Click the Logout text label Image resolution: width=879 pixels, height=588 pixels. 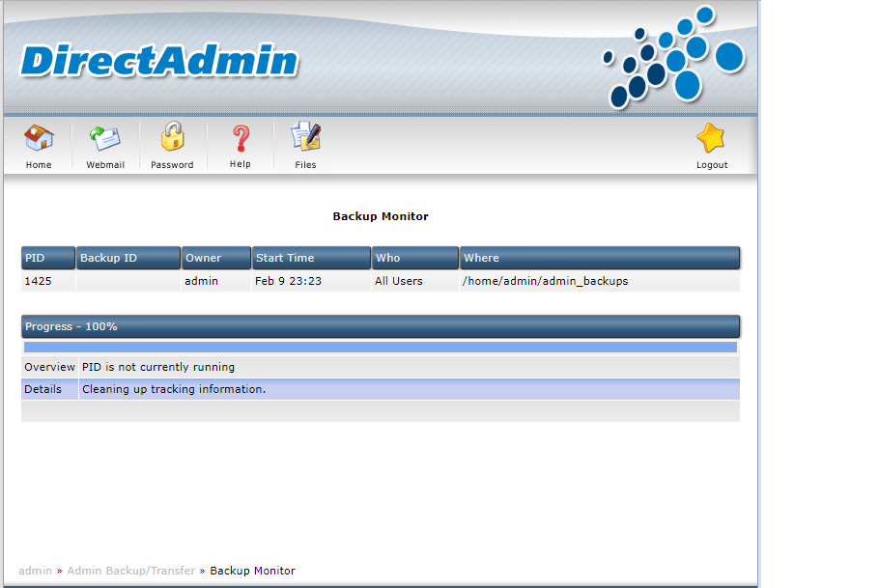pyautogui.click(x=712, y=165)
